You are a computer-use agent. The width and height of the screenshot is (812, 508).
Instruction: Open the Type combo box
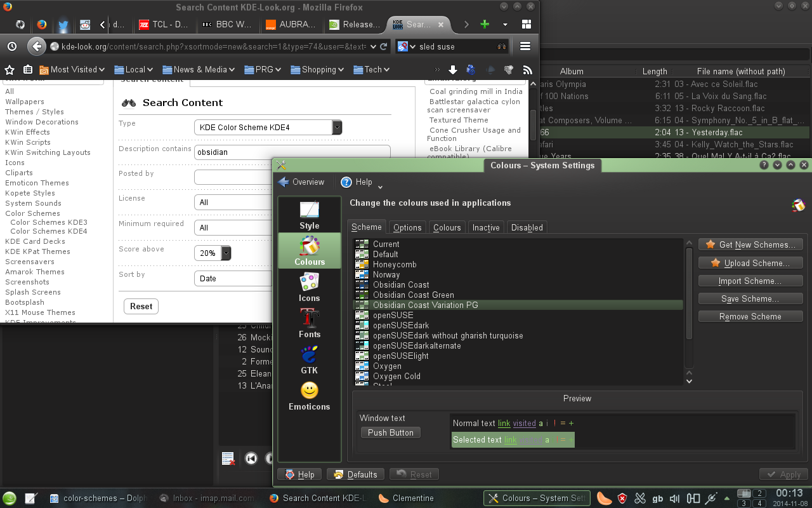(268, 127)
